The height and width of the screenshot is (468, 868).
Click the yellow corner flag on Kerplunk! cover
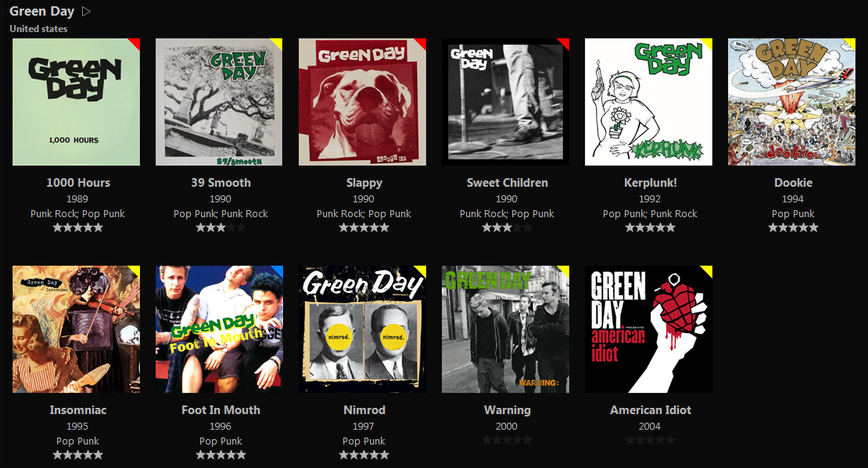[x=708, y=43]
